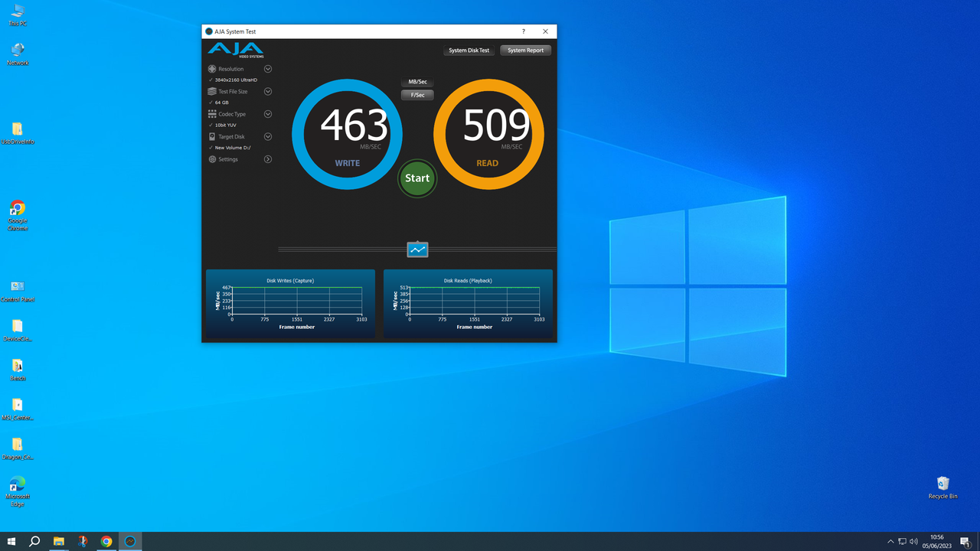Open Chrome from the taskbar
980x551 pixels.
click(x=106, y=542)
